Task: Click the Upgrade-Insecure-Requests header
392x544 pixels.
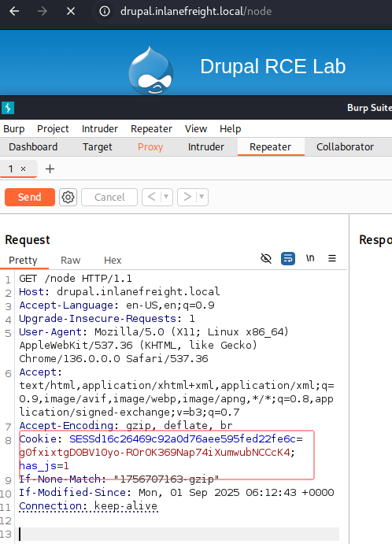Action: [107, 319]
